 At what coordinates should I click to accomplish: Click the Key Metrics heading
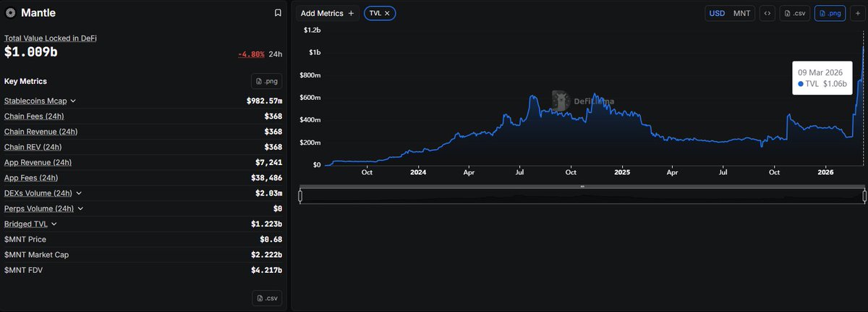click(25, 81)
